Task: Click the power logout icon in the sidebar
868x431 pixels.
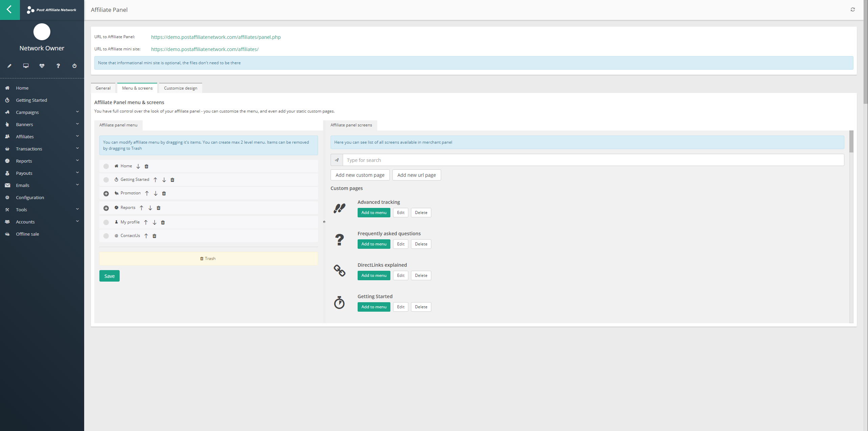Action: coord(74,66)
